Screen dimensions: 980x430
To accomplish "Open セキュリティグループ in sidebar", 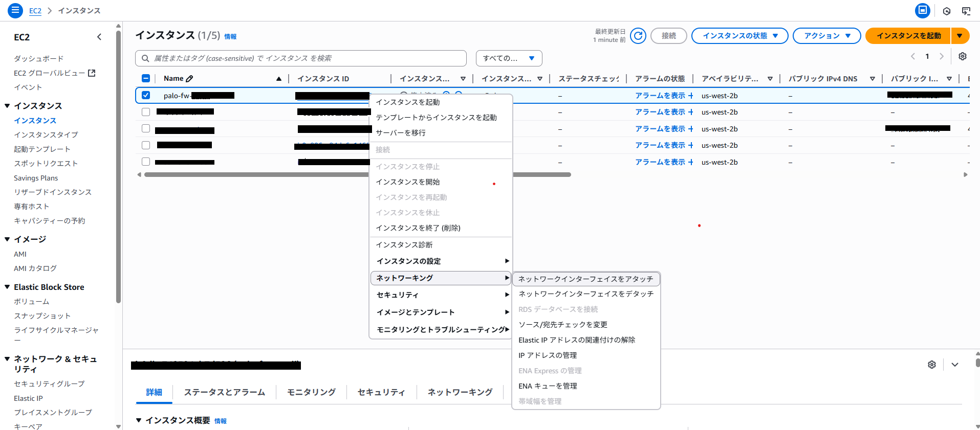I will click(x=49, y=384).
